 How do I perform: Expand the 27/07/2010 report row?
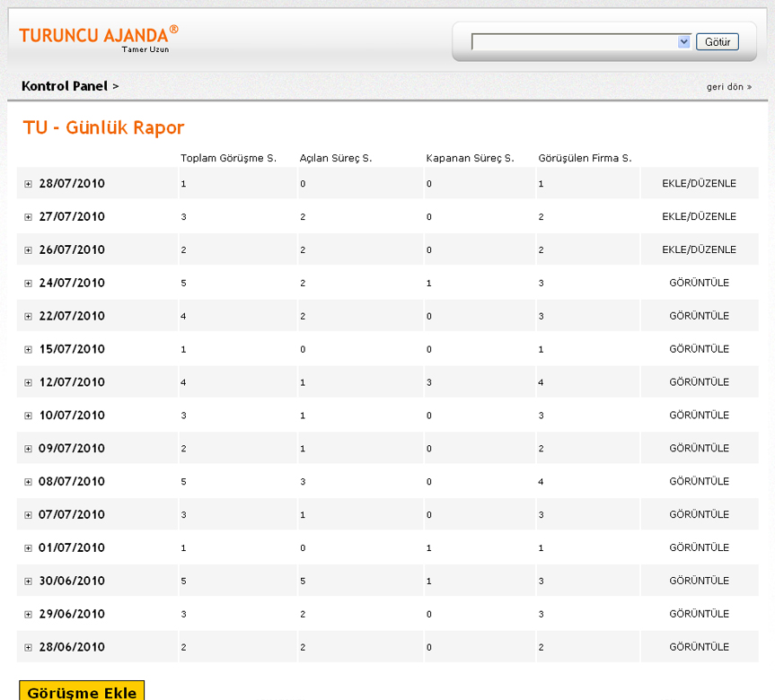(29, 217)
